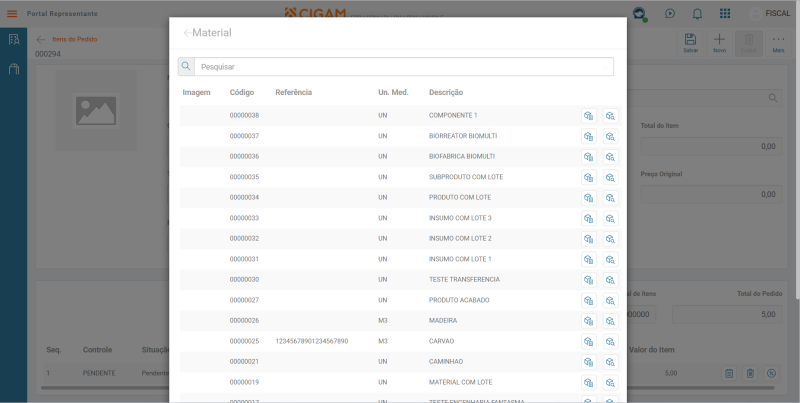The image size is (800, 403).
Task: Go back via Itens do Pedido arrow
Action: pos(41,39)
